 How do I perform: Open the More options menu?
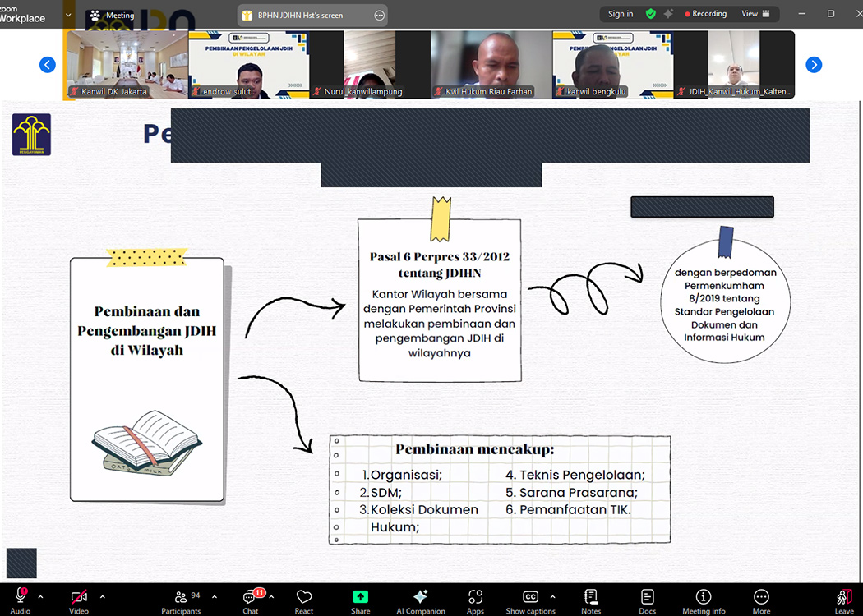pyautogui.click(x=761, y=598)
